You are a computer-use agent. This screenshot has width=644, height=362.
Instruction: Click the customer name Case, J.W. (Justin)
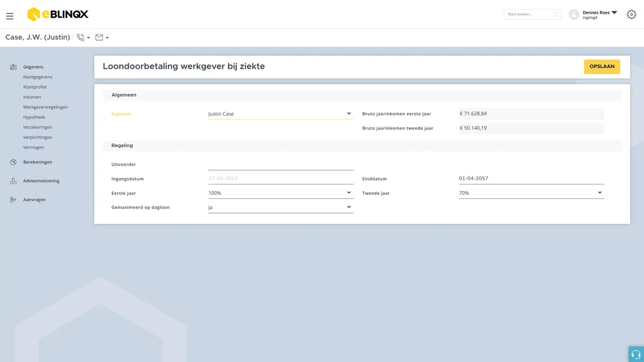click(38, 38)
